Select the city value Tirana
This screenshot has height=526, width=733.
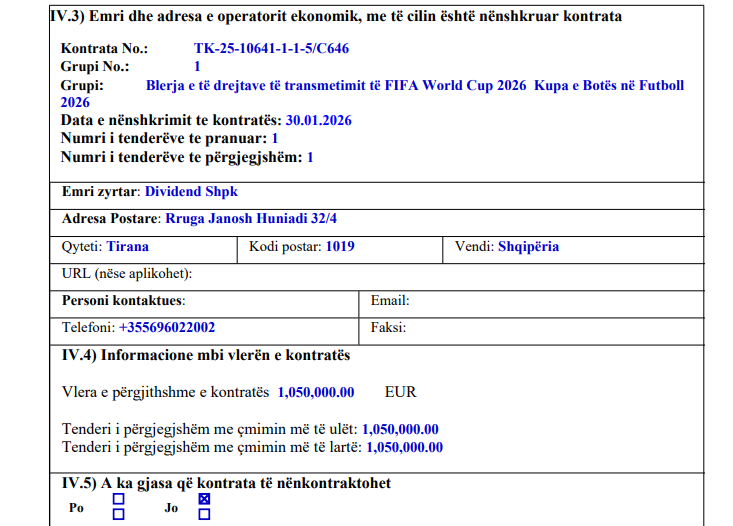(x=128, y=246)
